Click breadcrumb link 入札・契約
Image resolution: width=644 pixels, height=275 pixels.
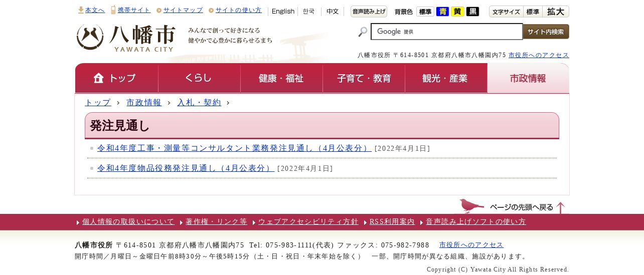click(199, 103)
